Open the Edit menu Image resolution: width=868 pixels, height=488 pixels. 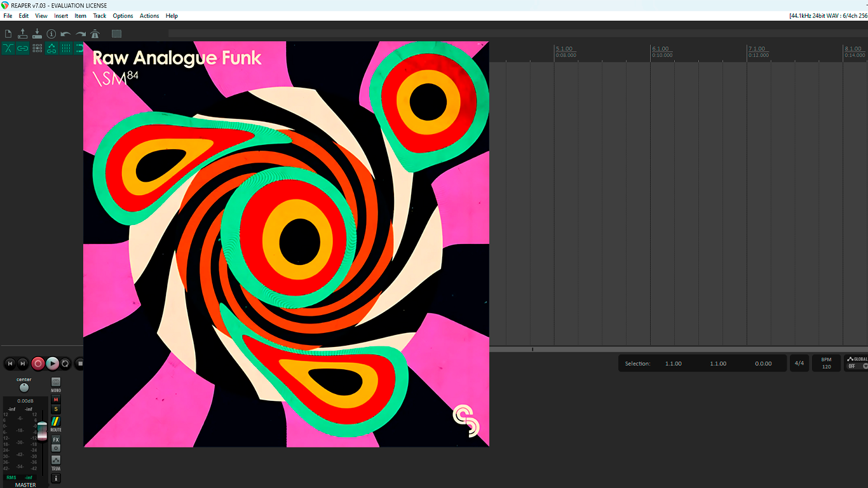tap(24, 16)
